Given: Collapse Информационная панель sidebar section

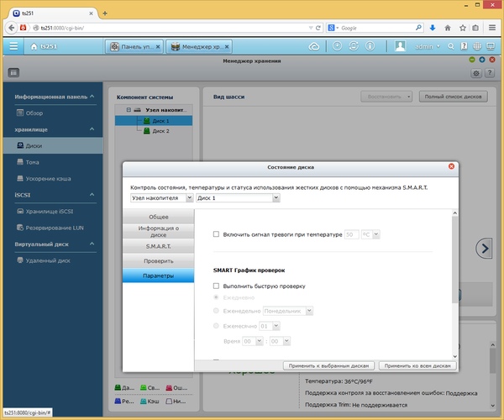Looking at the screenshot, I should [x=92, y=96].
